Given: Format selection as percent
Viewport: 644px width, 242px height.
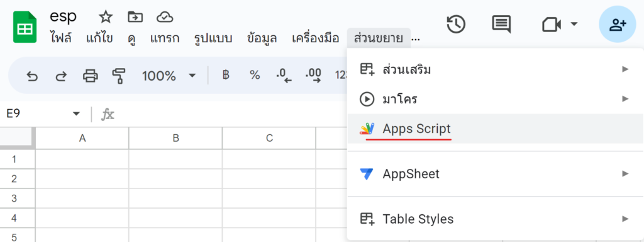Looking at the screenshot, I should pos(255,76).
